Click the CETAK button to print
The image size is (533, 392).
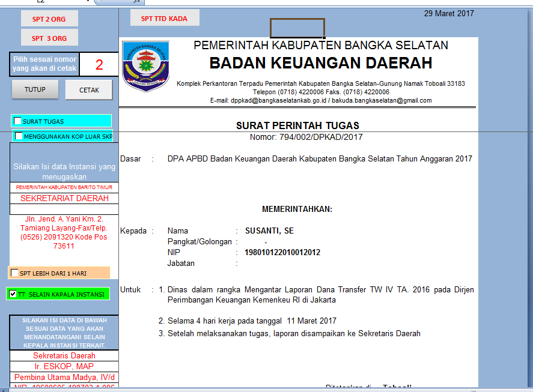[x=89, y=89]
